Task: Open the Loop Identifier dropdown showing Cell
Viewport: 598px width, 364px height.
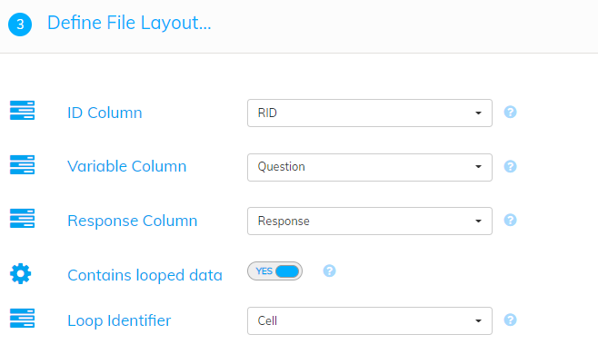Action: (370, 321)
